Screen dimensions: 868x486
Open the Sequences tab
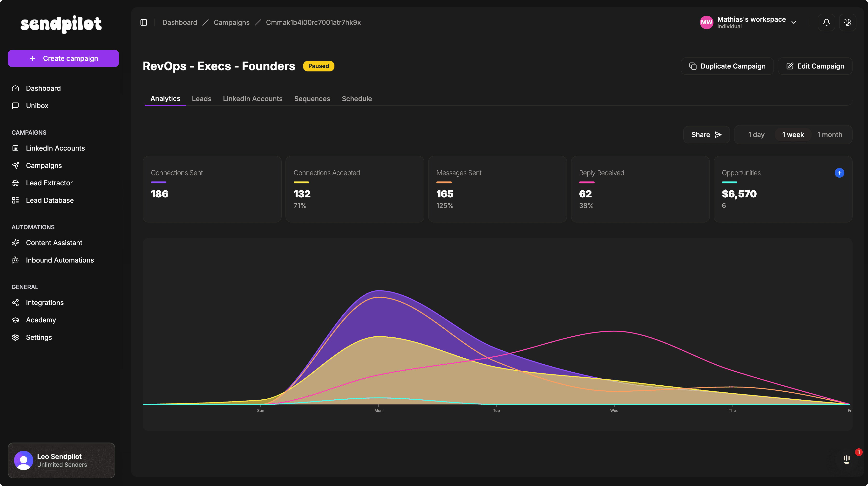[312, 98]
